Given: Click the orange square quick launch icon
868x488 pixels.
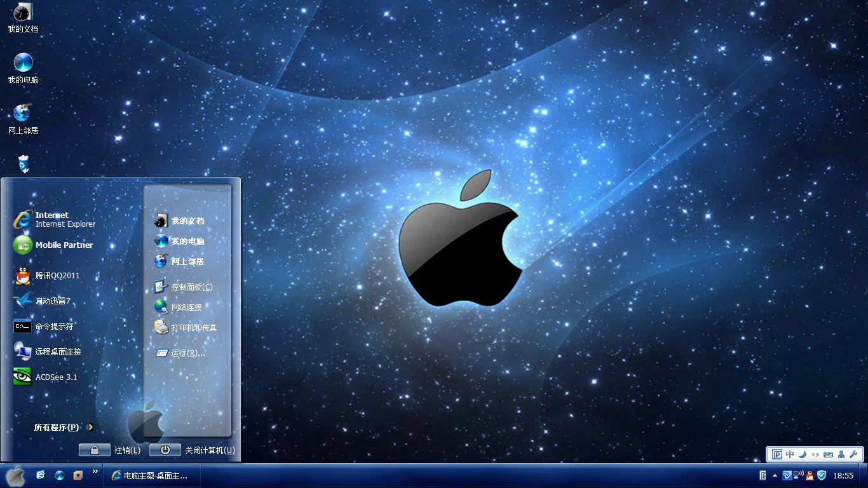Looking at the screenshot, I should coord(78,475).
